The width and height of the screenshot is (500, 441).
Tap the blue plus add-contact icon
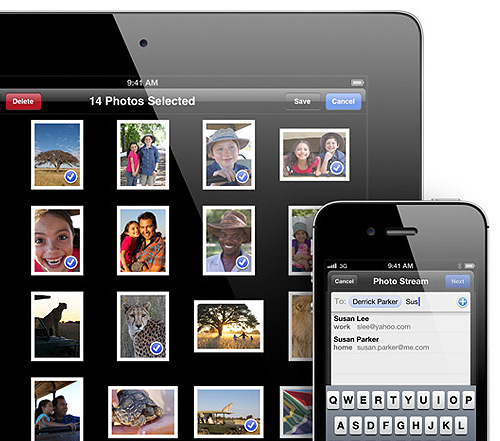[x=462, y=302]
